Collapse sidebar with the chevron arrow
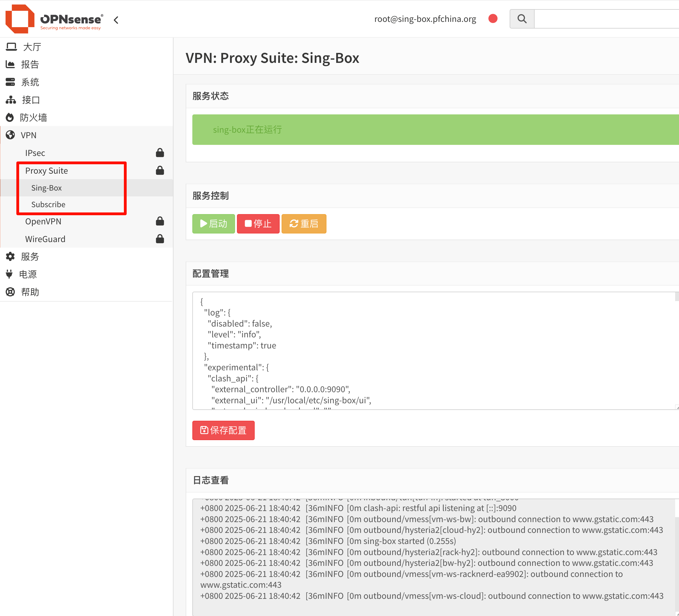Image resolution: width=679 pixels, height=616 pixels. tap(116, 20)
